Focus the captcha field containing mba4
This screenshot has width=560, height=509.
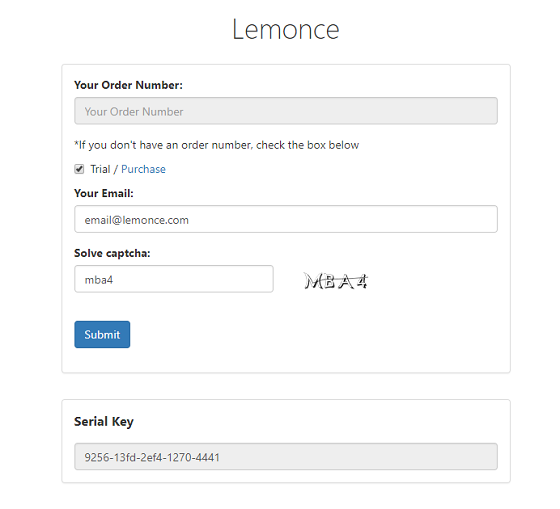pos(174,279)
